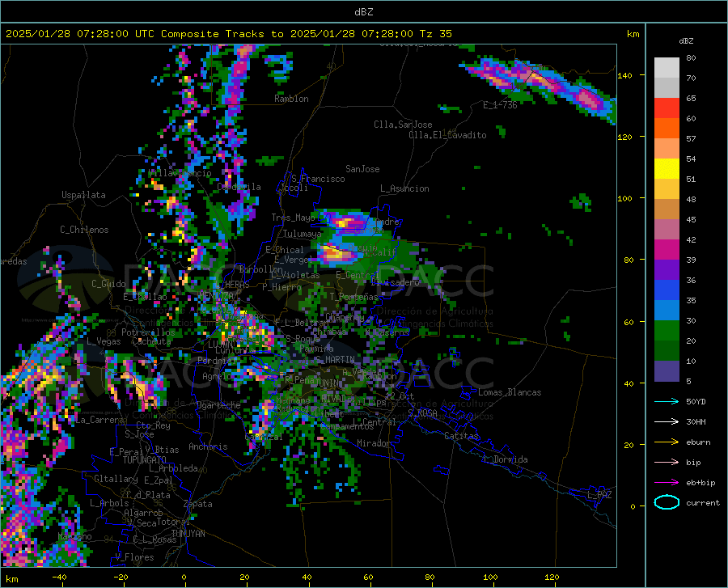This screenshot has height=588, width=728.
Task: Click the 'Gltallary' map label
Action: click(116, 479)
